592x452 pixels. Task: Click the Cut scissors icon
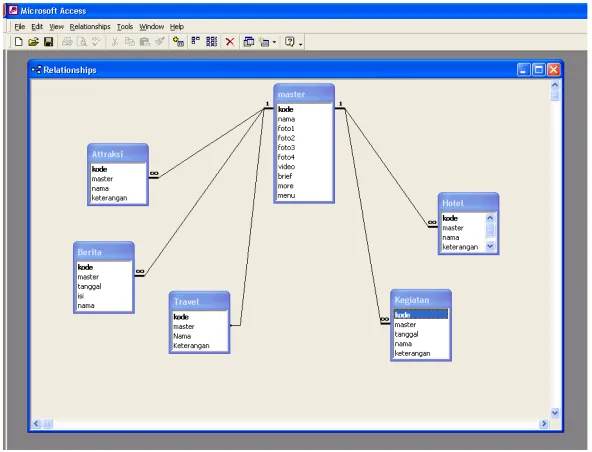115,42
